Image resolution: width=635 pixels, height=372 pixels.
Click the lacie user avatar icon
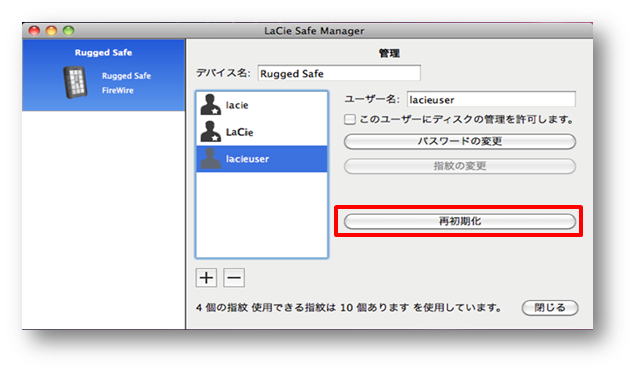click(211, 105)
